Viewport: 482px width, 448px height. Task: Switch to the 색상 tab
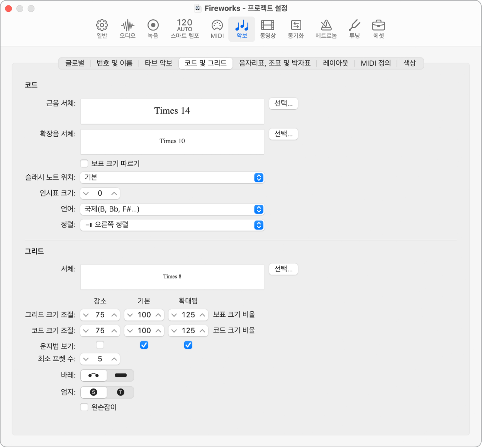410,63
